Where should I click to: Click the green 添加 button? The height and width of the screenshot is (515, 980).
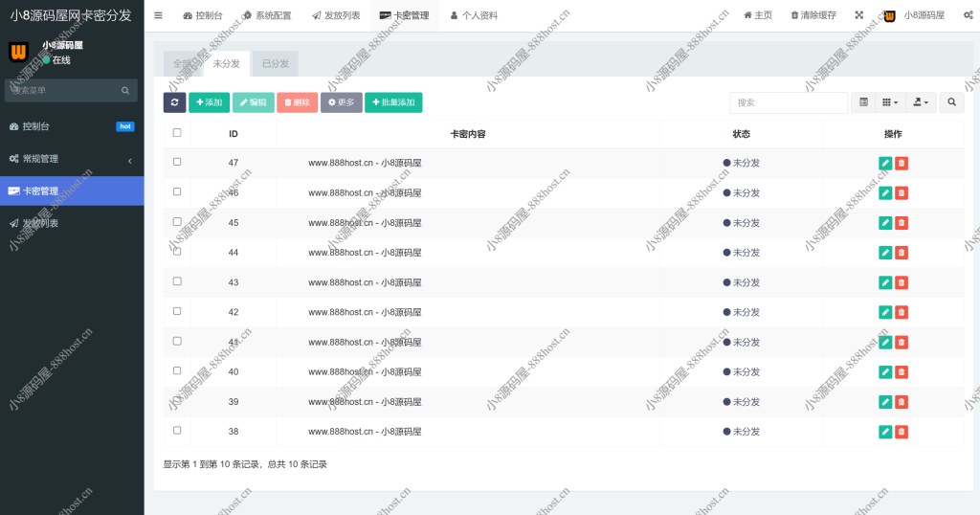coord(210,102)
